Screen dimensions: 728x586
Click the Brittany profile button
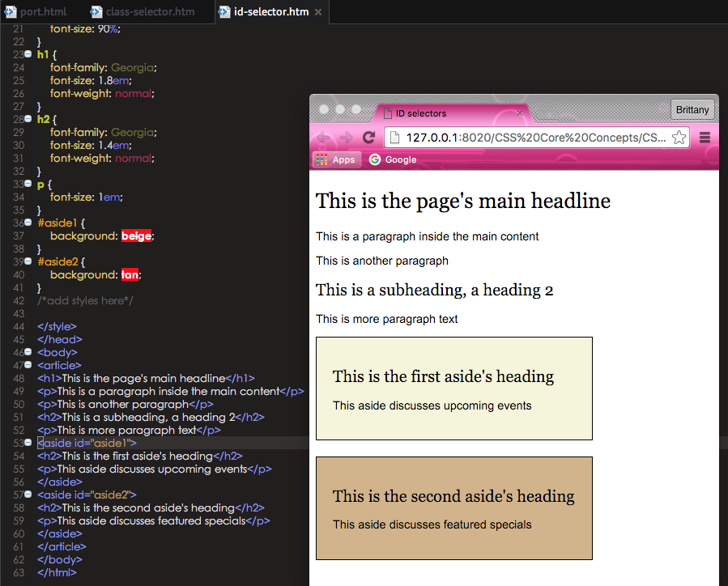[692, 109]
